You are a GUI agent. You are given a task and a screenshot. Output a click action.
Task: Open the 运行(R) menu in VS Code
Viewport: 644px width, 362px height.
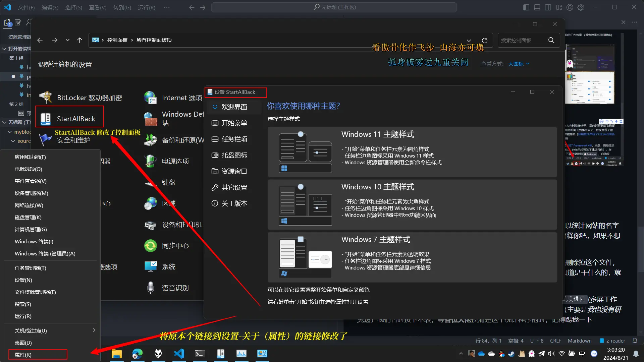[x=147, y=7]
